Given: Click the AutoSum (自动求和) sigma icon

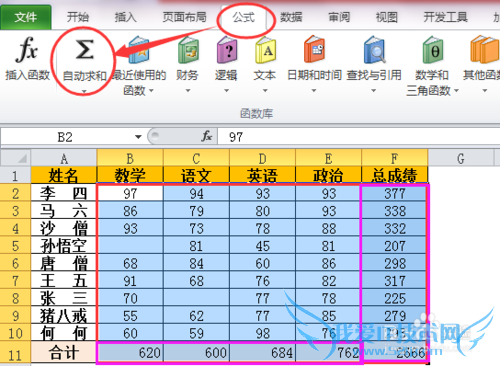Looking at the screenshot, I should pos(84,49).
